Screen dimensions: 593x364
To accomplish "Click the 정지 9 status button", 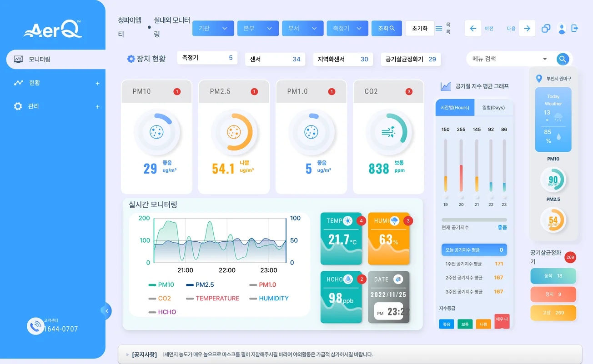I will pos(553,294).
